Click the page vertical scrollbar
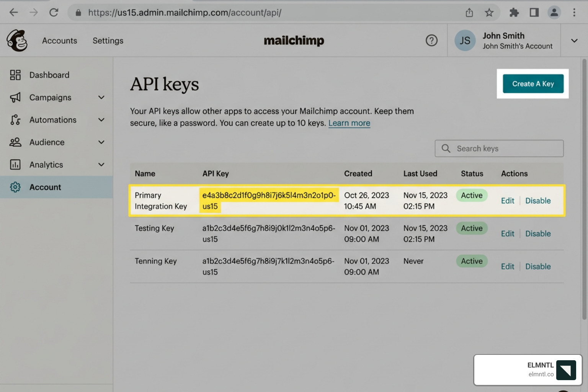 584,189
